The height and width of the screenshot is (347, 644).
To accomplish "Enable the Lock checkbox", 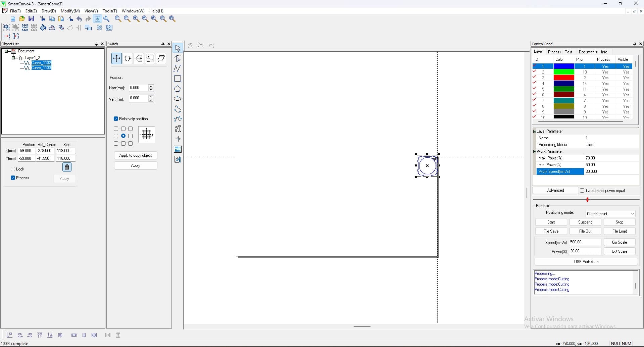I will [x=13, y=169].
